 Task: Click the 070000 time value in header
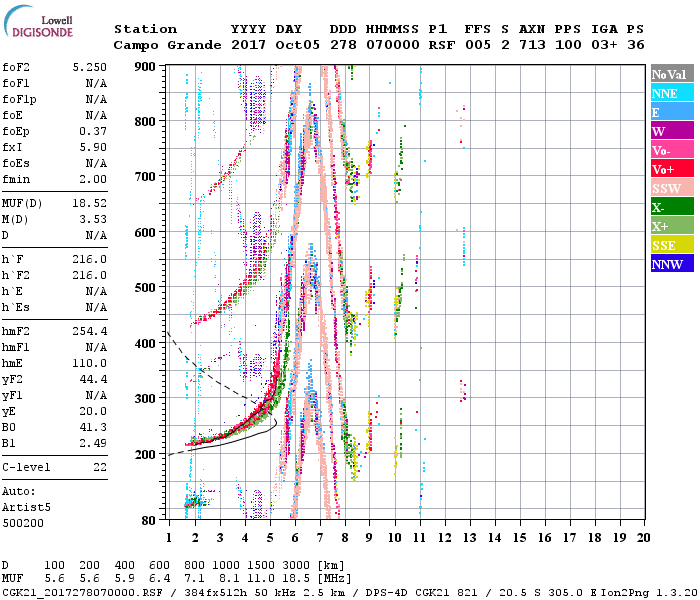point(392,45)
